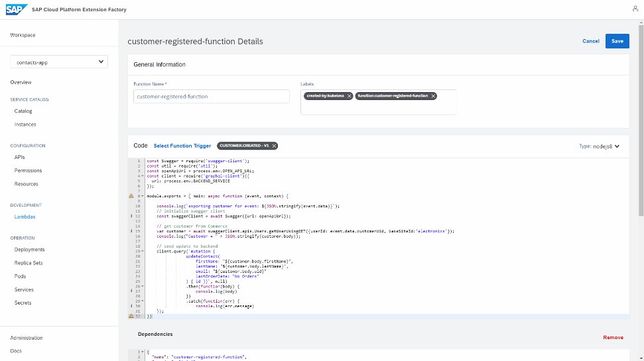Open the Permissions page
644x361 pixels.
tap(28, 171)
